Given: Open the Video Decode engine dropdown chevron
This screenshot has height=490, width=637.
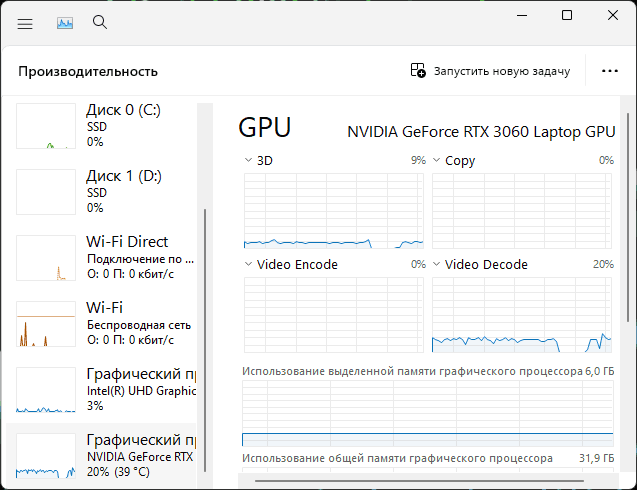Looking at the screenshot, I should [436, 264].
